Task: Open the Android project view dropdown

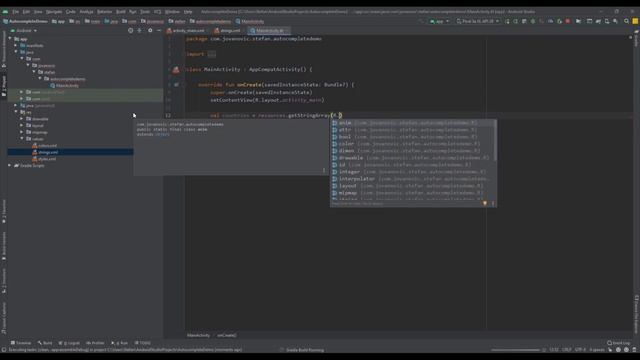Action: [x=24, y=31]
